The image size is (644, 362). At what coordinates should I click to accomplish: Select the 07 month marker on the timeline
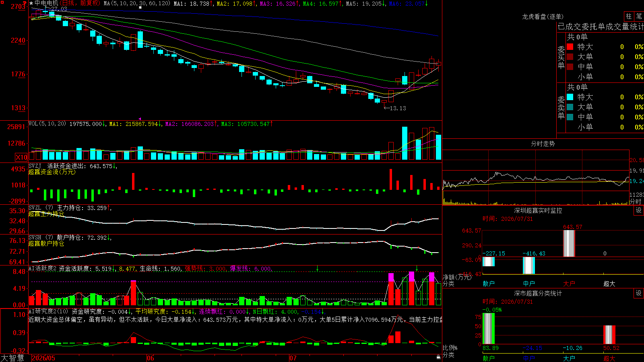[x=293, y=358]
